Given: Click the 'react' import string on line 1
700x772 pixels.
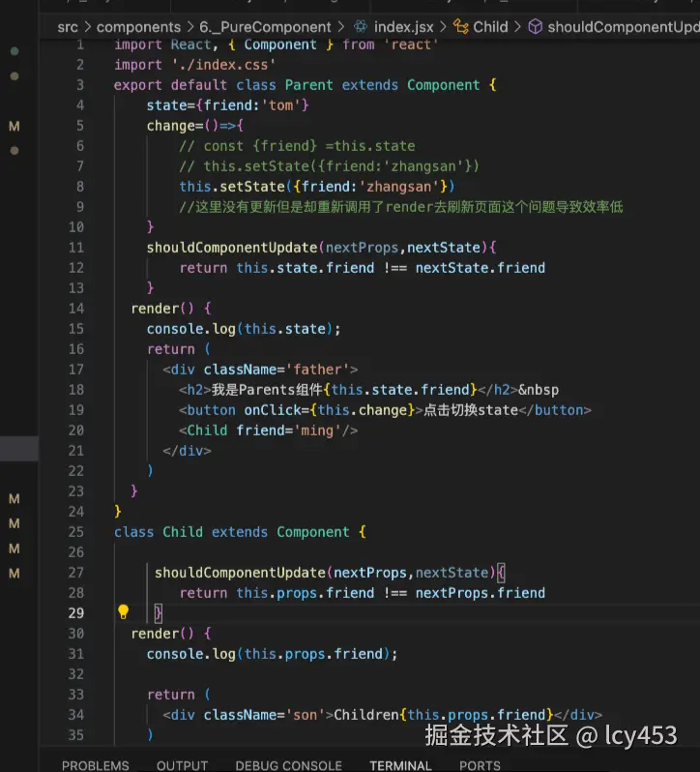Looking at the screenshot, I should [x=411, y=45].
